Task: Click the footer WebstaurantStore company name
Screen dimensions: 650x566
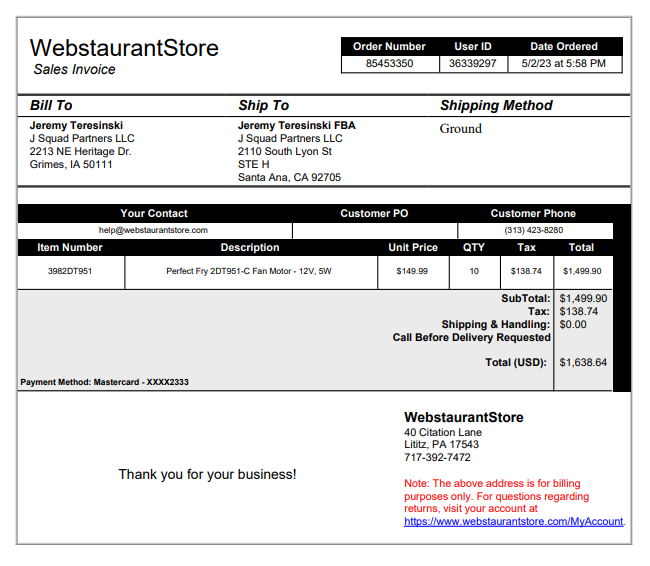Action: [464, 417]
